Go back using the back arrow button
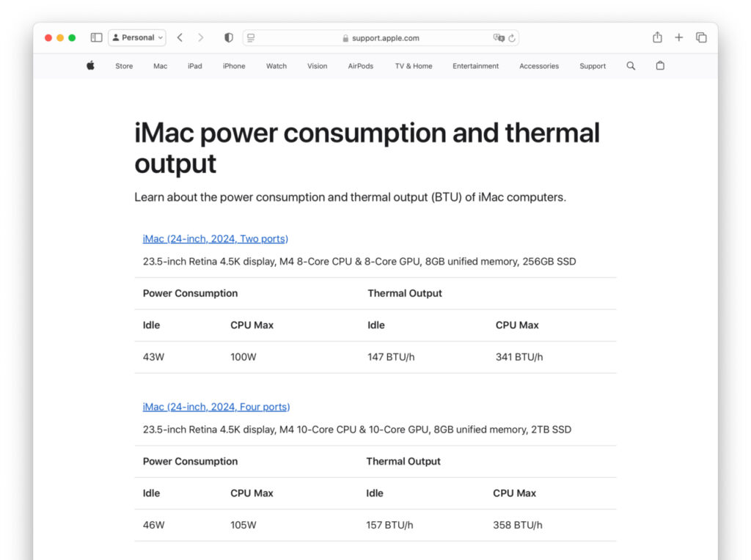Image resolution: width=751 pixels, height=560 pixels. (180, 37)
